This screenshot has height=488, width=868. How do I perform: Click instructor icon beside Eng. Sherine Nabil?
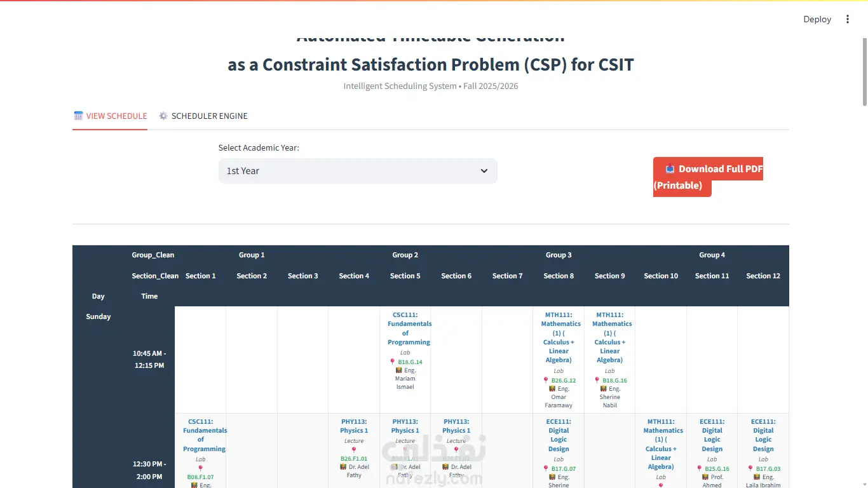(x=604, y=388)
